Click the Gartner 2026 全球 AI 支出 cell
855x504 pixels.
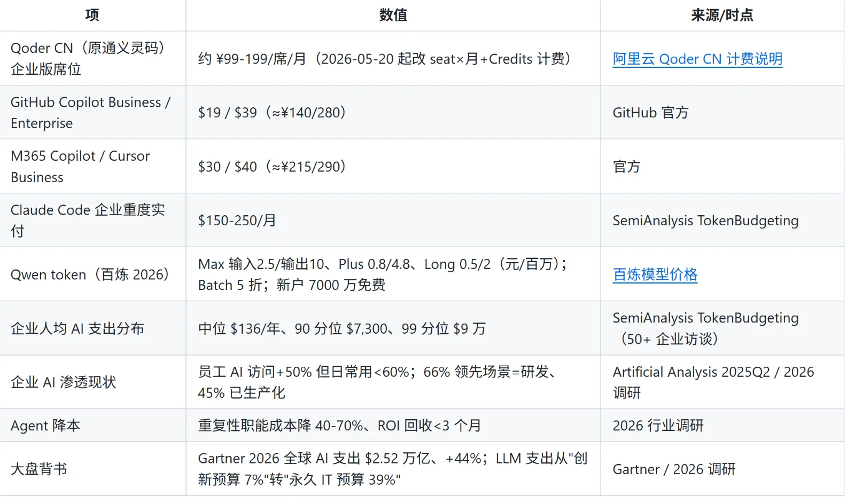(x=393, y=468)
